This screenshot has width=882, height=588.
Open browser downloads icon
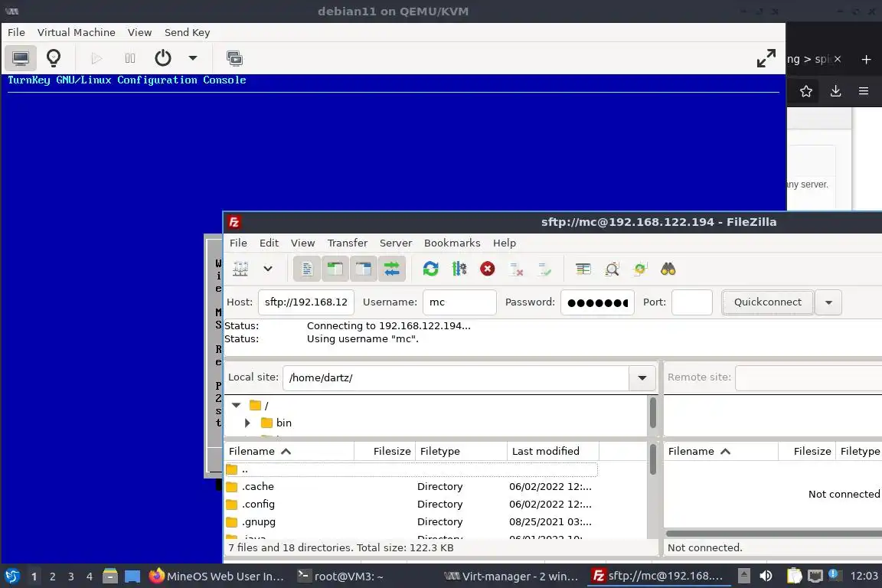(836, 91)
